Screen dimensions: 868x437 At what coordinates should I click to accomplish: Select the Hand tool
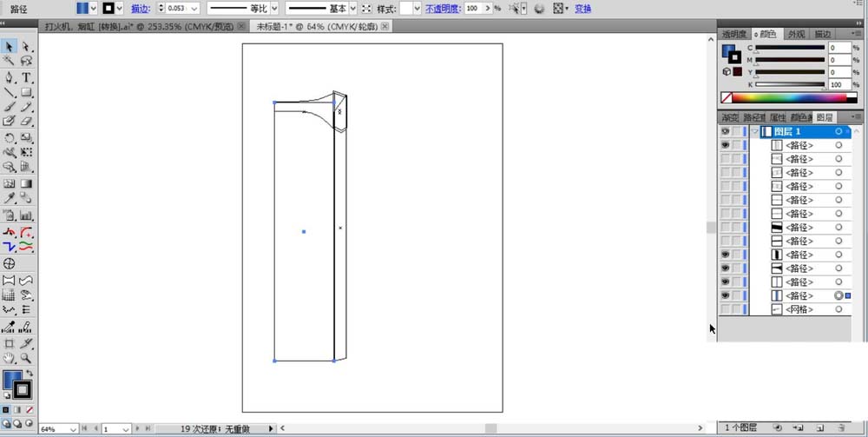[x=10, y=358]
